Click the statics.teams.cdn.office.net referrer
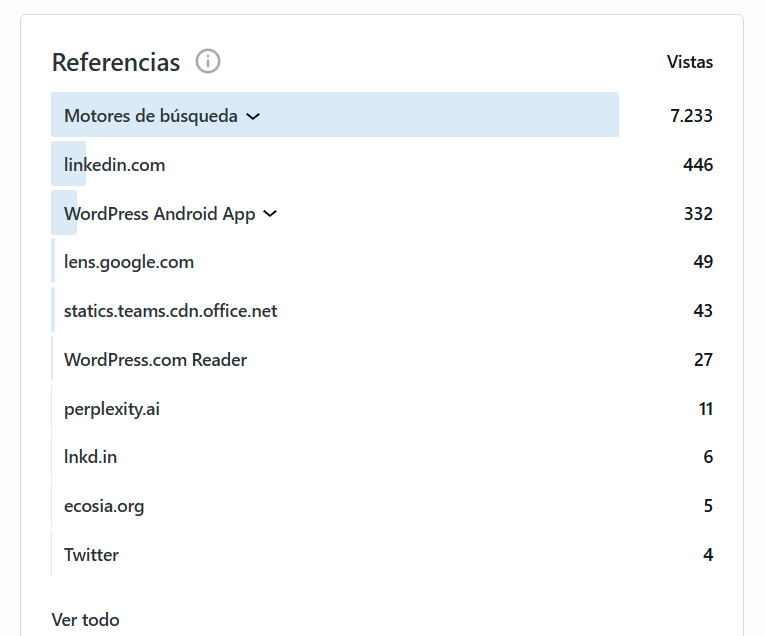765x636 pixels. tap(170, 311)
